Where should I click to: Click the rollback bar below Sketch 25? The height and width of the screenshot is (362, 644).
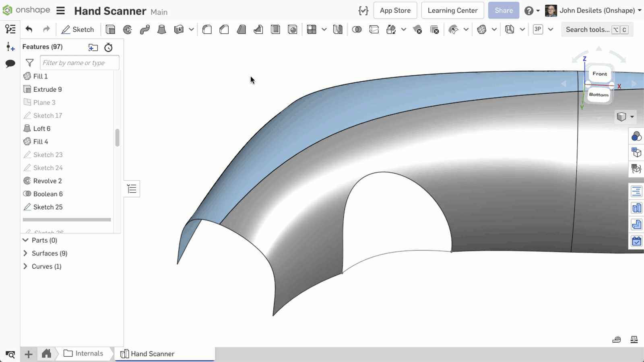coord(67,220)
